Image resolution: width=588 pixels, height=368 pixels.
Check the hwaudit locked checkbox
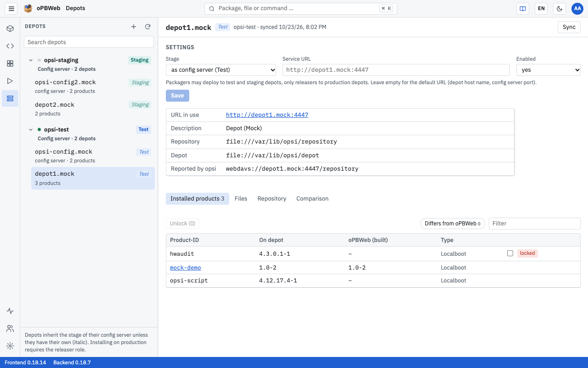coord(510,253)
